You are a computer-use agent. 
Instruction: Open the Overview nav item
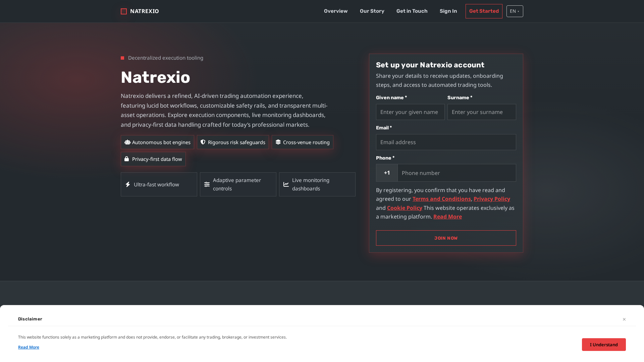[336, 11]
